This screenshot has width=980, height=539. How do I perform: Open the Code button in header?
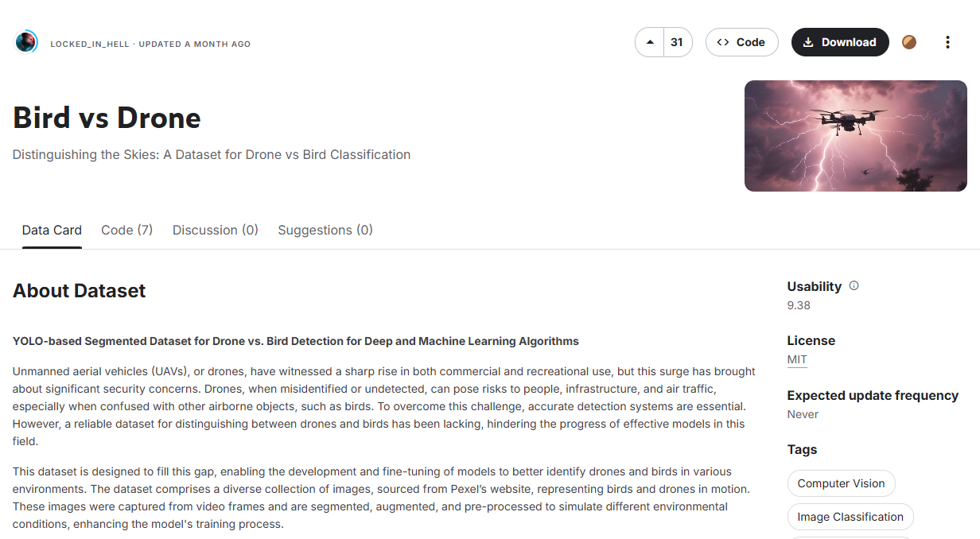741,42
